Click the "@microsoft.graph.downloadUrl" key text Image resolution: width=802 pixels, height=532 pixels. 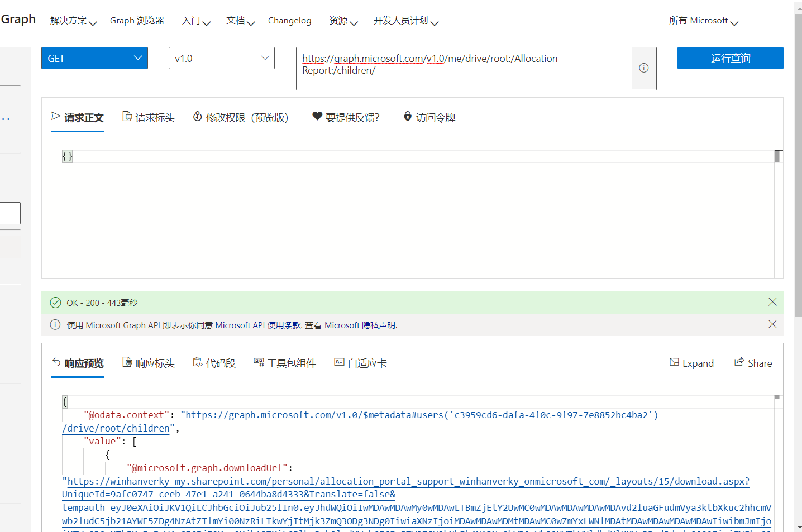click(x=207, y=468)
